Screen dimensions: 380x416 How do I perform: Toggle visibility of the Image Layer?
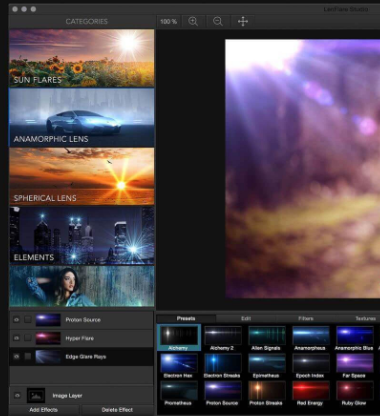(x=17, y=396)
